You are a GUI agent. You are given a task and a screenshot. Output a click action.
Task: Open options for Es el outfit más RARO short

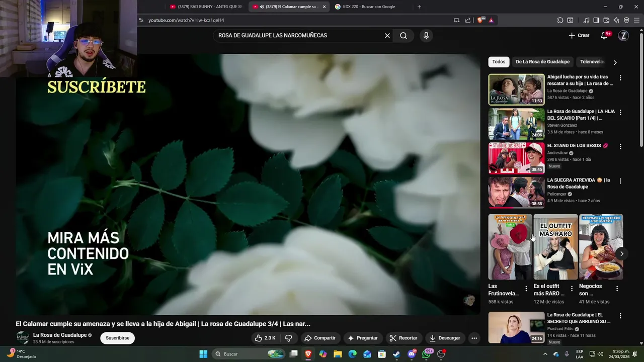pos(572,289)
